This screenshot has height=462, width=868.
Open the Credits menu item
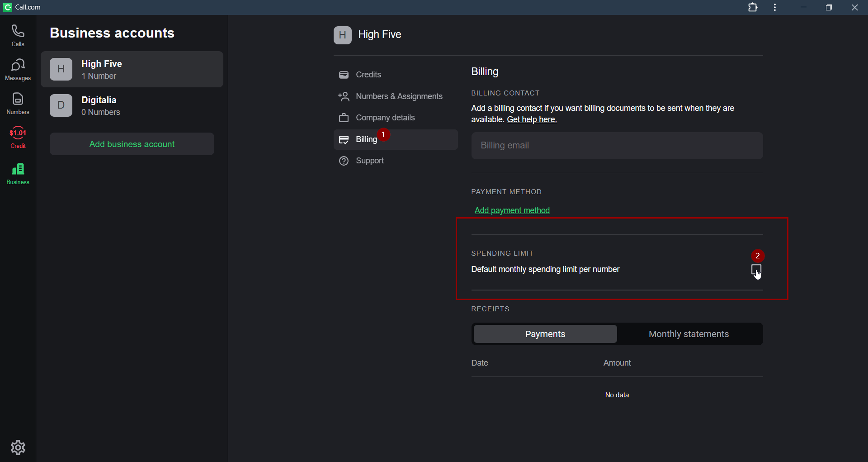pyautogui.click(x=368, y=75)
